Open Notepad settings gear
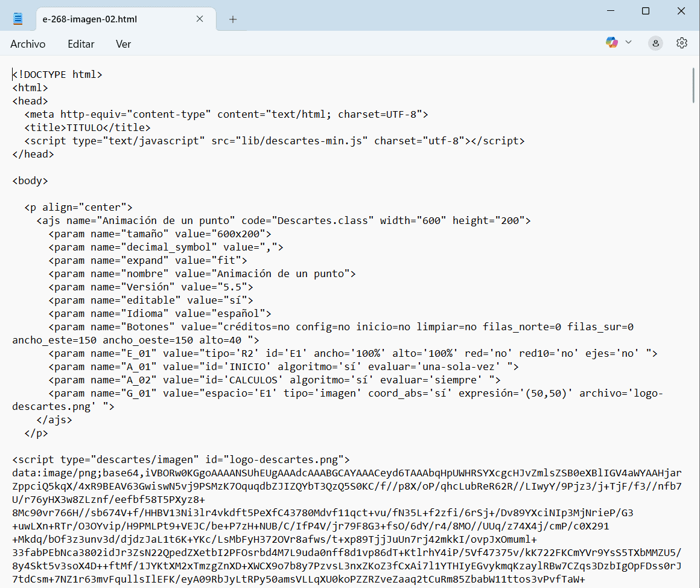 click(x=682, y=43)
